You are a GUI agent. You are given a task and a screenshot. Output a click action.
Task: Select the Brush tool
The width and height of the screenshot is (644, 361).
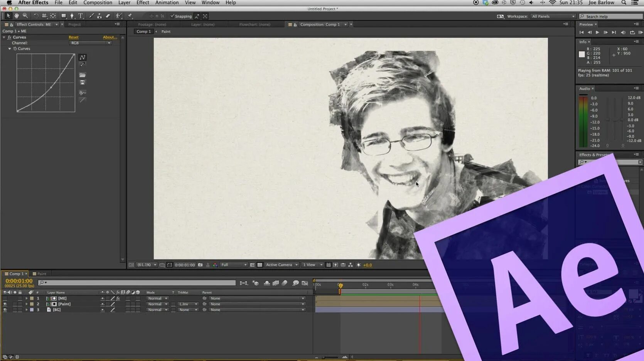91,16
